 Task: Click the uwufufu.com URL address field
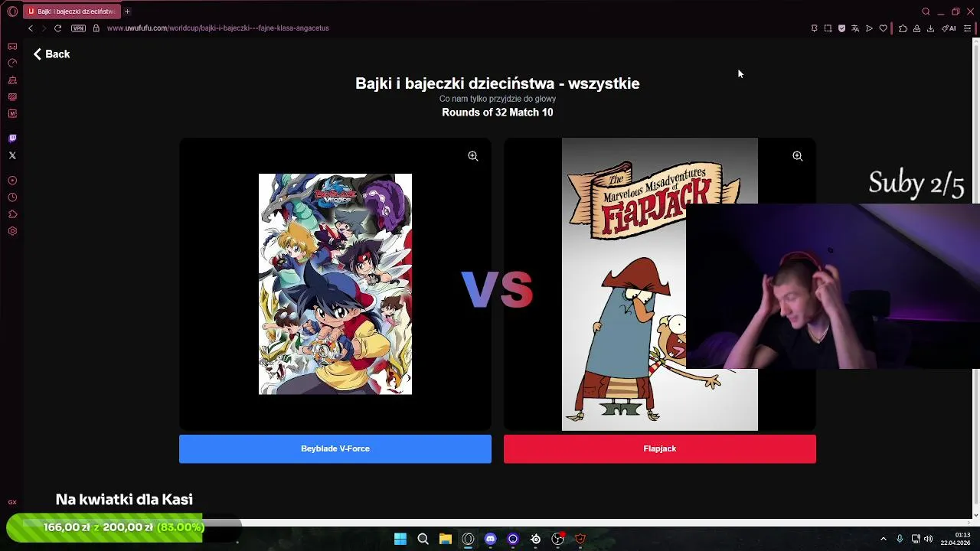click(218, 28)
